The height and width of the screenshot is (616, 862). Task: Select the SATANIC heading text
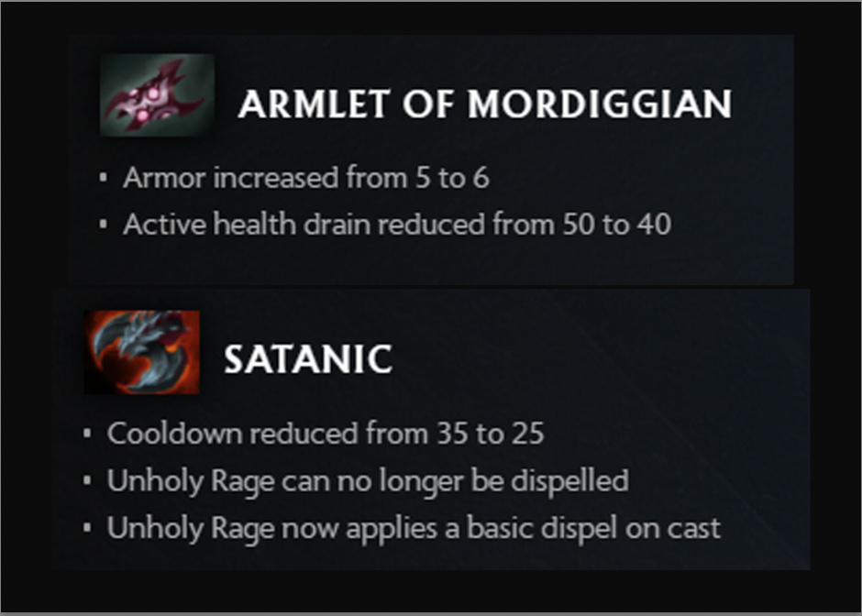(x=308, y=359)
